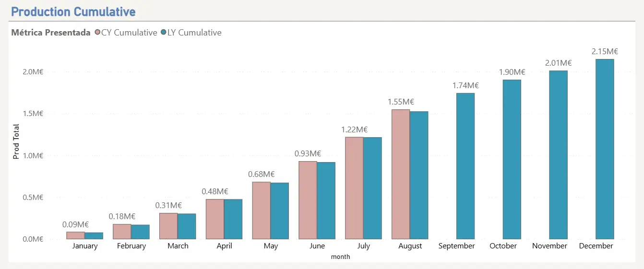
Task: Click the Production Cumulative chart title
Action: [x=73, y=12]
